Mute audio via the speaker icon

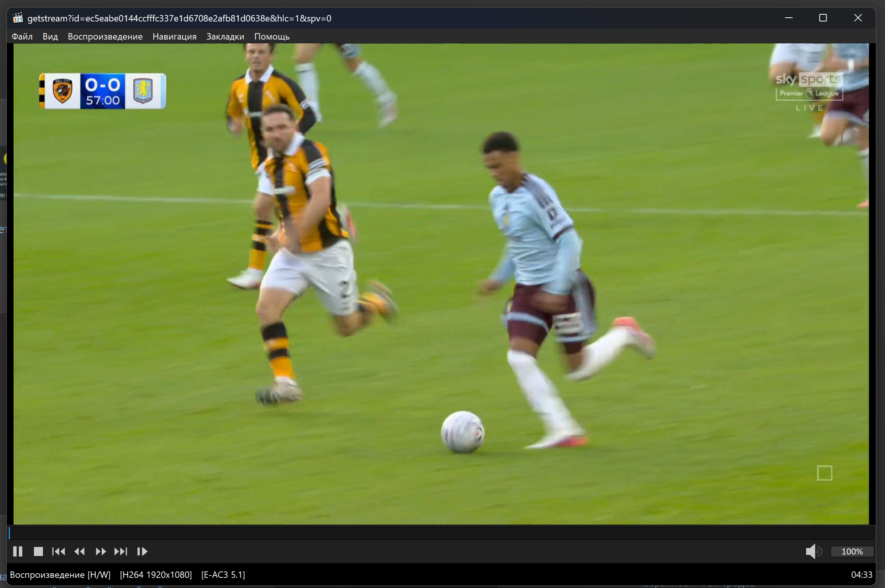[x=813, y=551]
